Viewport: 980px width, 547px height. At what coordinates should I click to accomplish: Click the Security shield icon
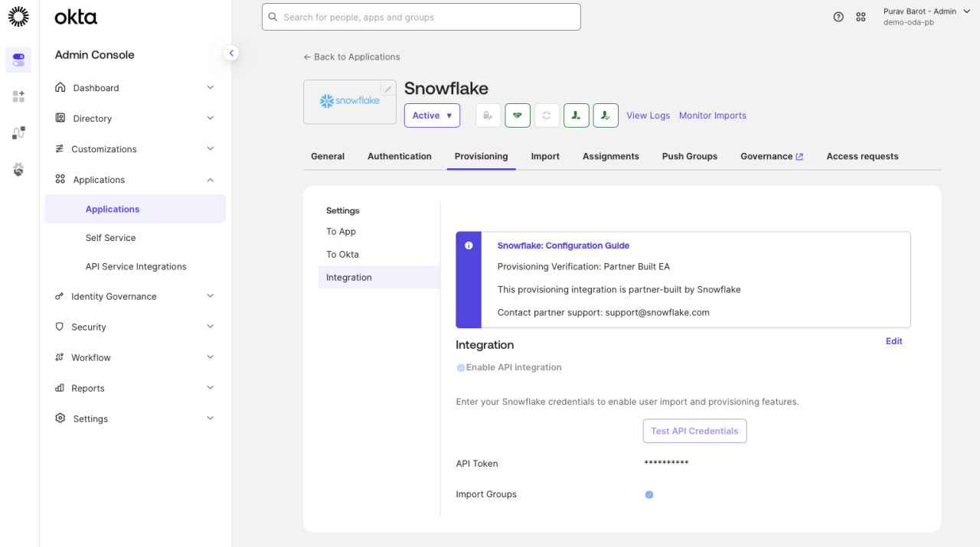[60, 327]
